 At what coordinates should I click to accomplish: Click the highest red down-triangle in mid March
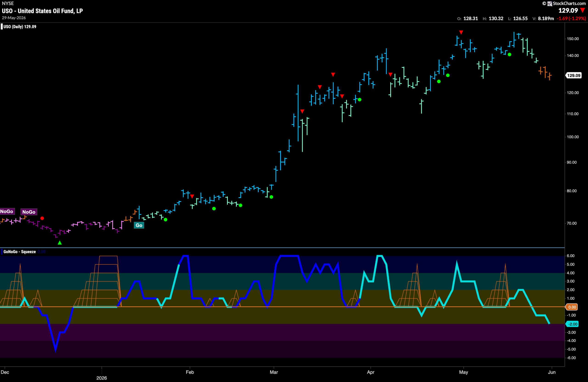click(x=333, y=75)
